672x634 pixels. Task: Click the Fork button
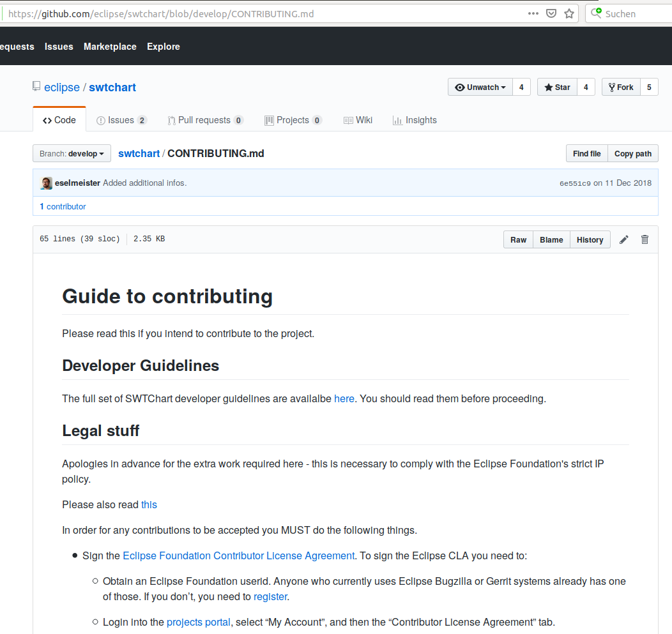coord(621,87)
